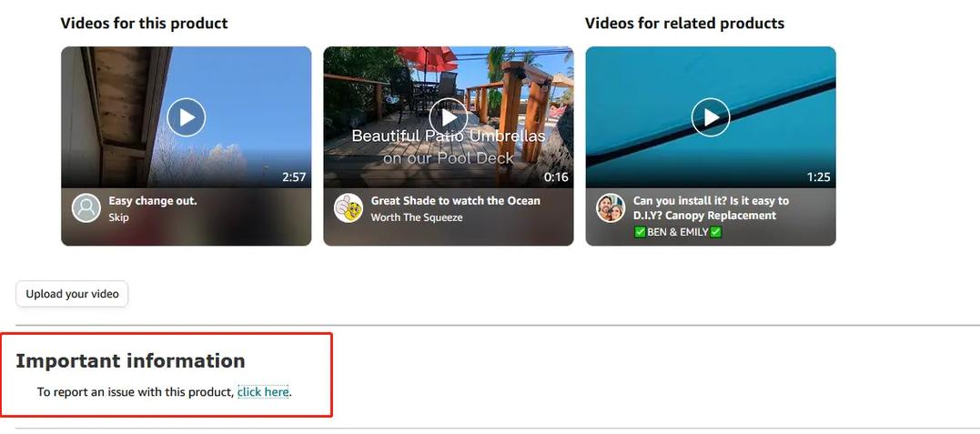Click uploader name "BEN & EMILY"

click(678, 232)
